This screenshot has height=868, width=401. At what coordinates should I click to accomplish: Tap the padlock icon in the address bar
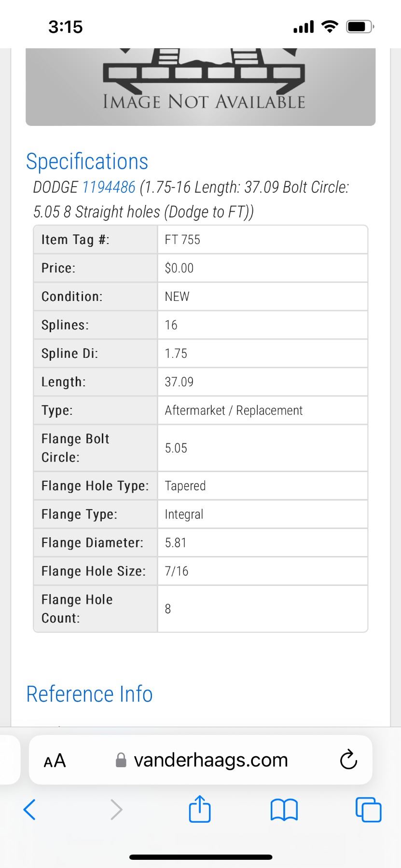pyautogui.click(x=121, y=760)
